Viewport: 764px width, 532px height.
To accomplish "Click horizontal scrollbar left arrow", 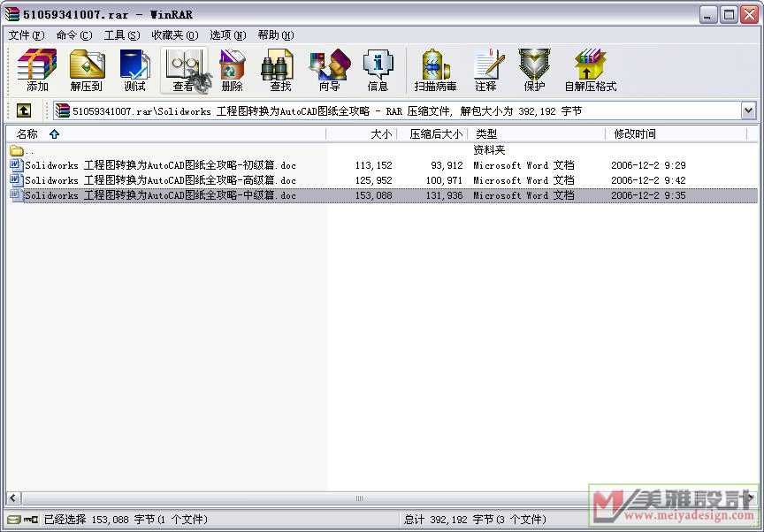I will (x=13, y=498).
